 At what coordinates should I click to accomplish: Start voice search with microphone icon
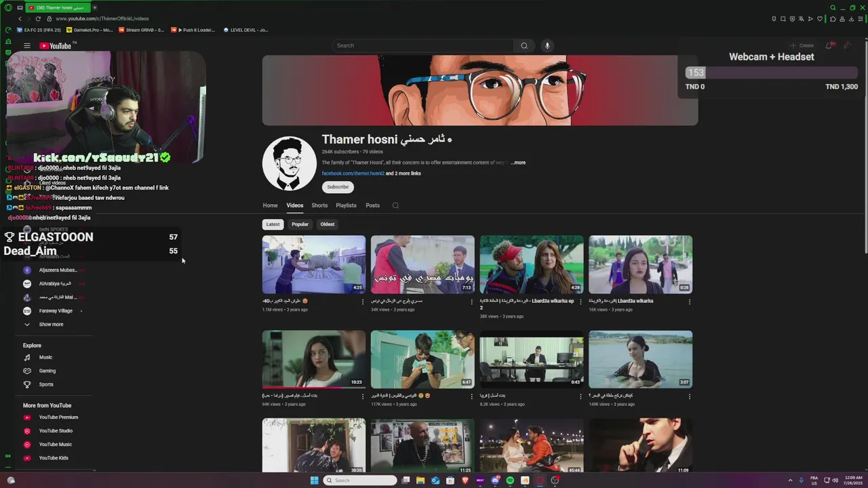point(547,45)
